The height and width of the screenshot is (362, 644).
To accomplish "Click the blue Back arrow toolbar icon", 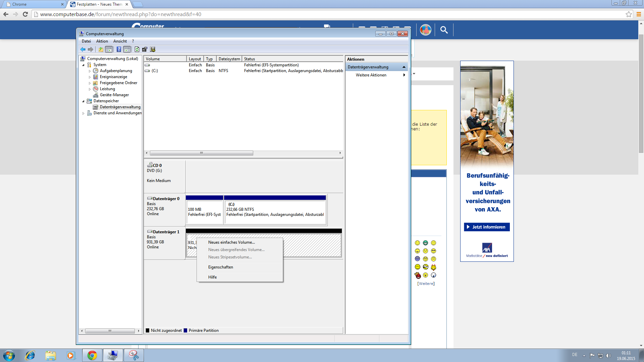I will (x=83, y=49).
